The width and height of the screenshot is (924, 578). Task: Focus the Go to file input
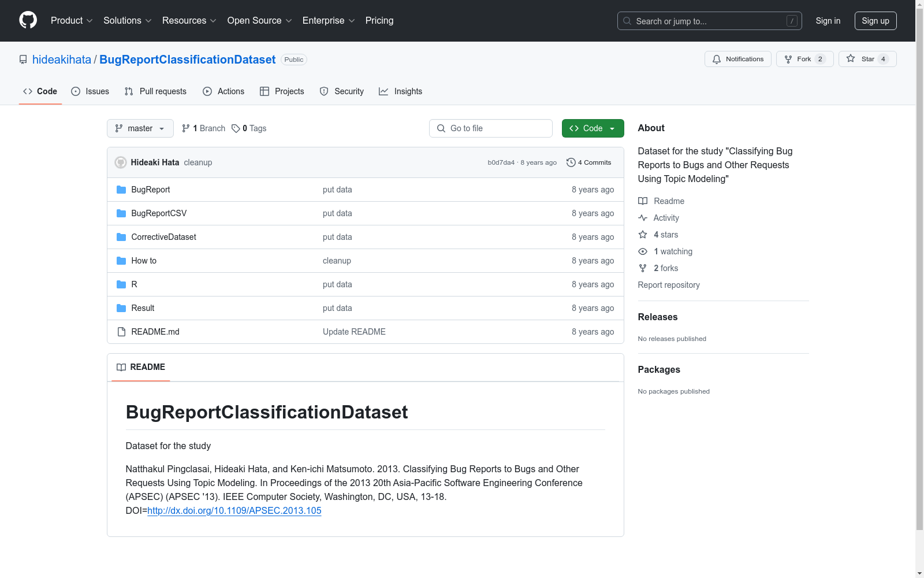tap(491, 128)
